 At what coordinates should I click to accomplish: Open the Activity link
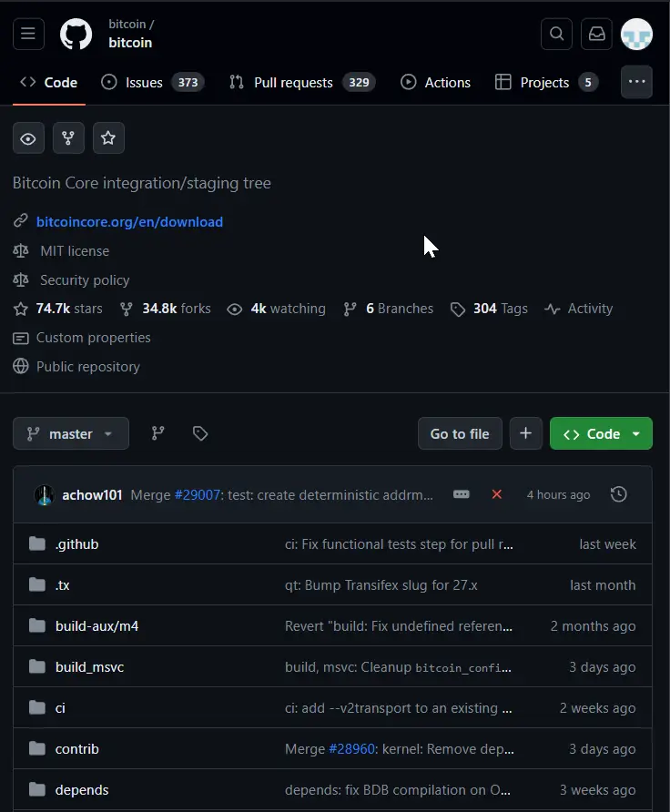pos(579,309)
